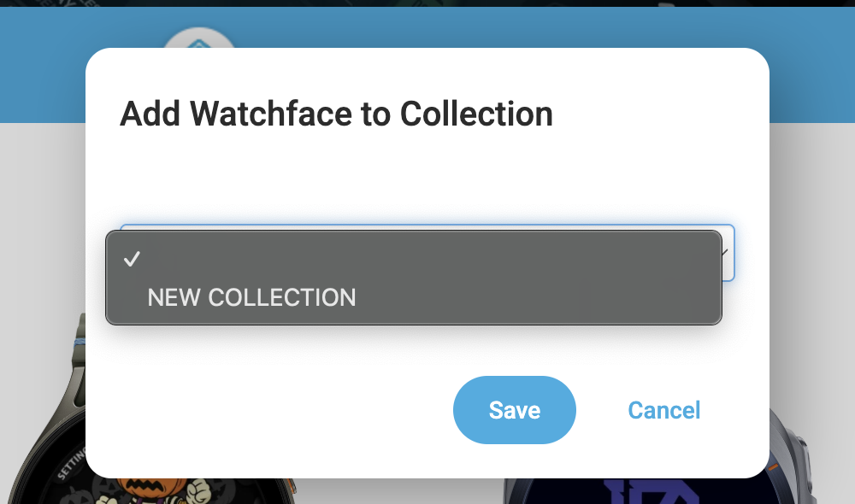The width and height of the screenshot is (855, 504).
Task: Select the NEW COLLECTION option
Action: (x=251, y=297)
